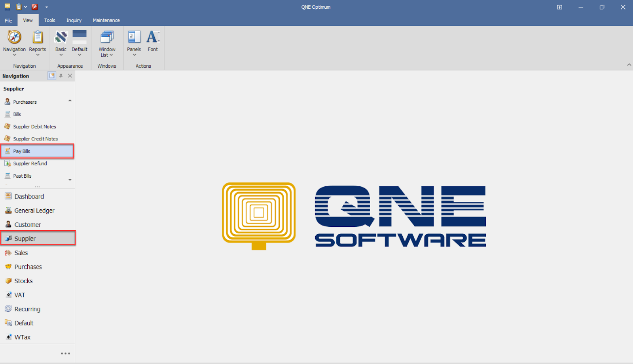Viewport: 633px width, 364px height.
Task: Click the Supplier Refund label
Action: [x=30, y=163]
